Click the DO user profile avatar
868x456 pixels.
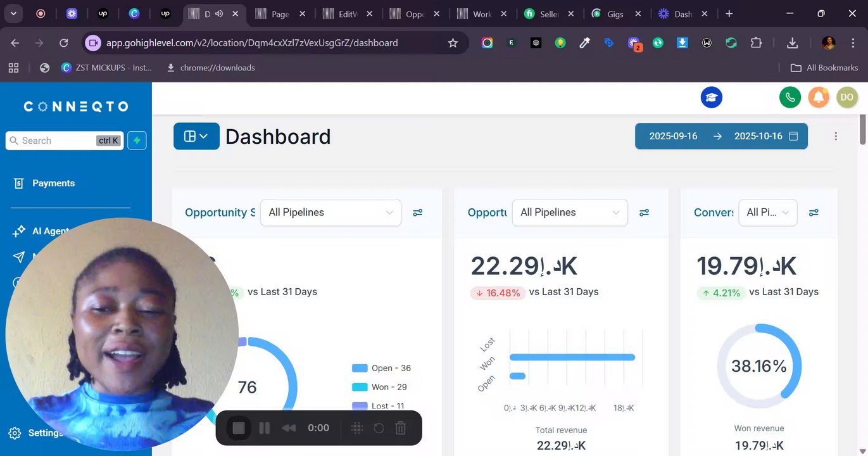(x=847, y=97)
